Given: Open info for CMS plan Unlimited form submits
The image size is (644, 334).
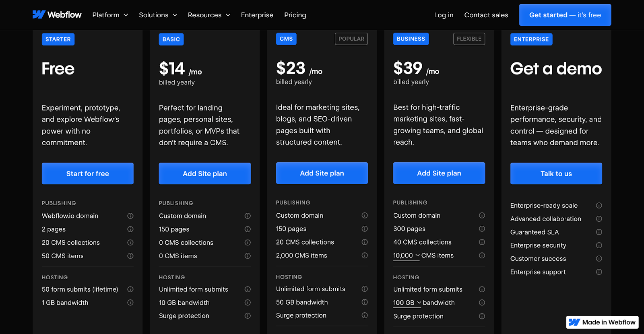Looking at the screenshot, I should [x=365, y=289].
